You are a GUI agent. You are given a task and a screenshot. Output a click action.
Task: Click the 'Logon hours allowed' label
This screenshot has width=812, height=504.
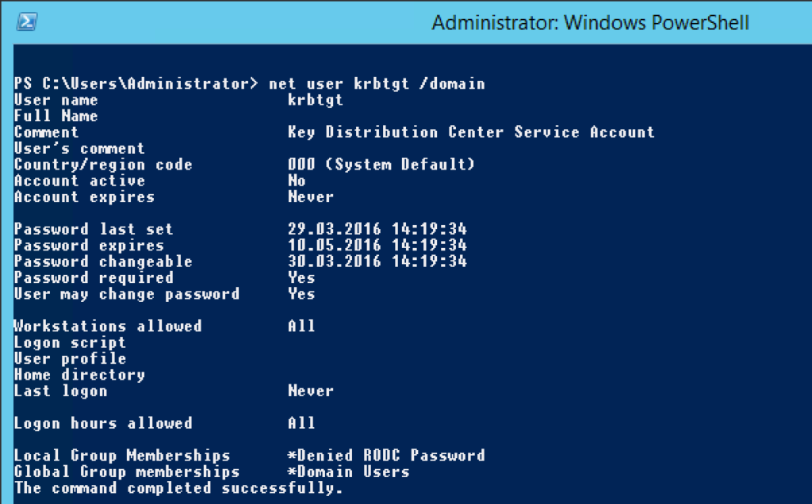click(x=103, y=423)
